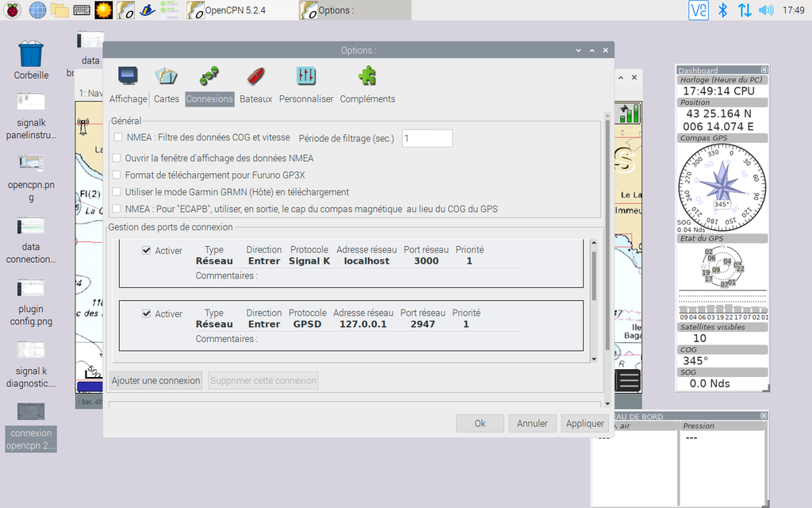The width and height of the screenshot is (812, 508).
Task: Confirm with the Ok button
Action: pos(480,424)
